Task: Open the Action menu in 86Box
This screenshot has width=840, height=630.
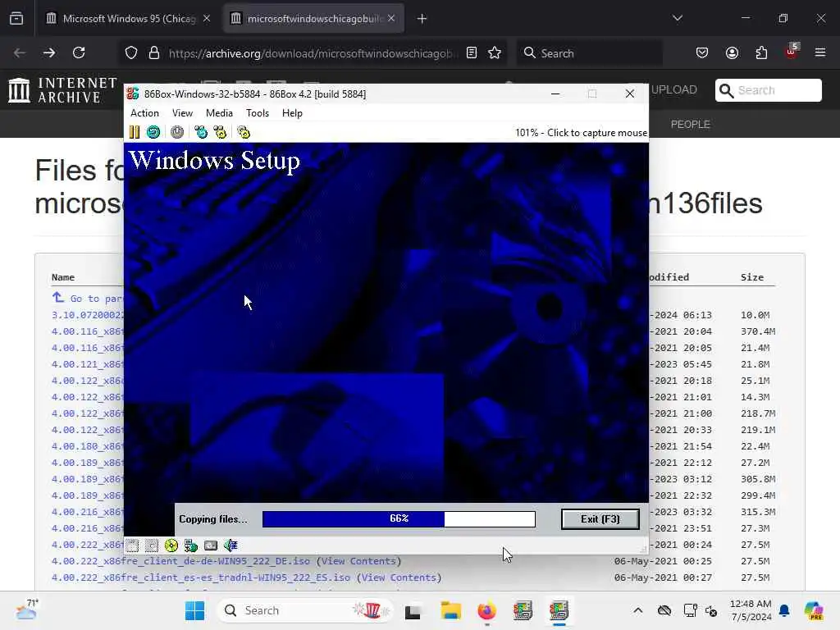Action: click(144, 113)
